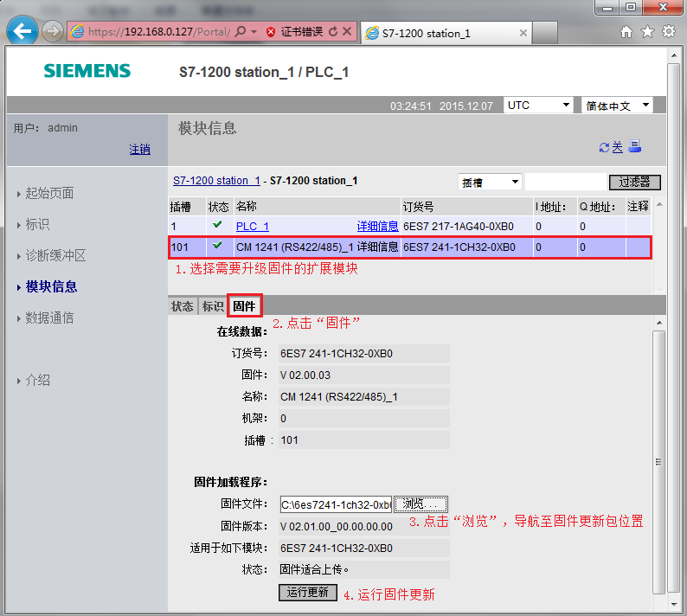Select the 模块信息 navigation item

point(51,286)
